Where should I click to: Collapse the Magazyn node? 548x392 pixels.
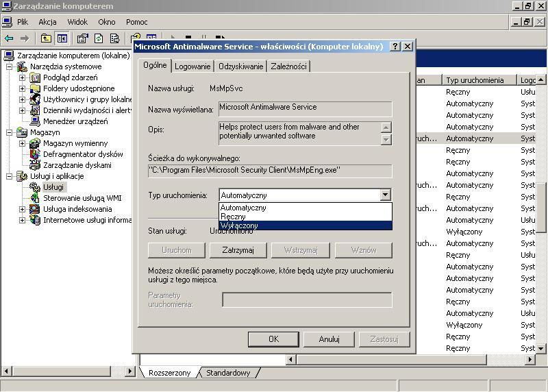(x=10, y=132)
